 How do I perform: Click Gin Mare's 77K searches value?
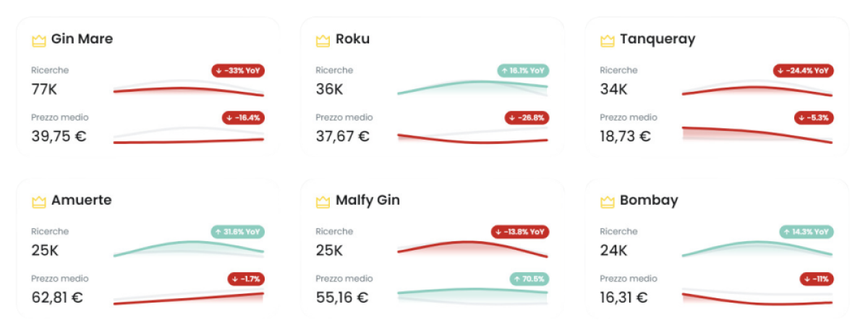pos(44,89)
